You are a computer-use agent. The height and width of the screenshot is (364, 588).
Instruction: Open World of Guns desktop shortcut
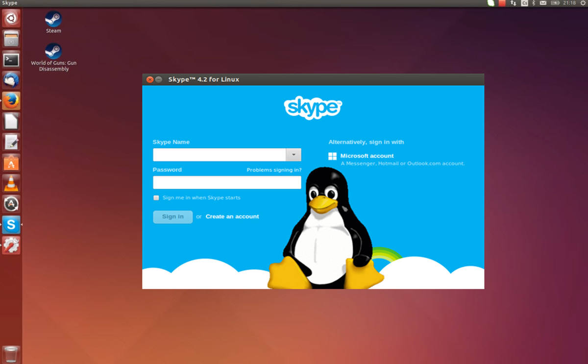pyautogui.click(x=53, y=57)
